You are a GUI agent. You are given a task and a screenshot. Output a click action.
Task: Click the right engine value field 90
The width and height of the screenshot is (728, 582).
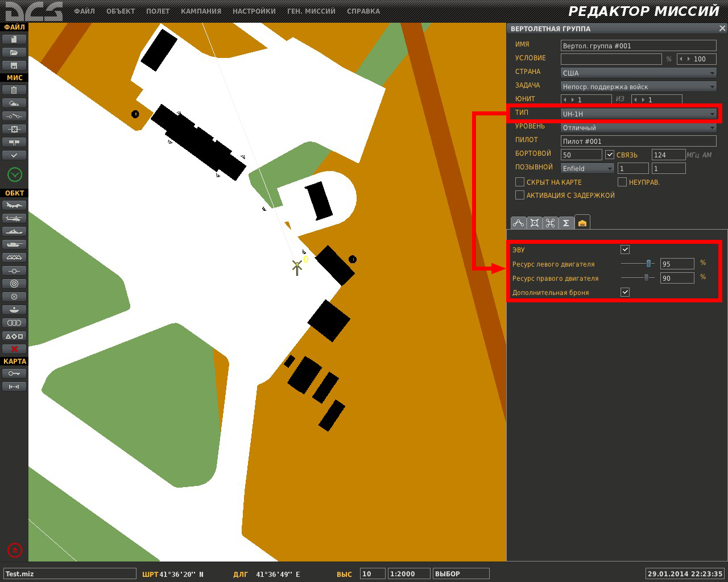[677, 278]
